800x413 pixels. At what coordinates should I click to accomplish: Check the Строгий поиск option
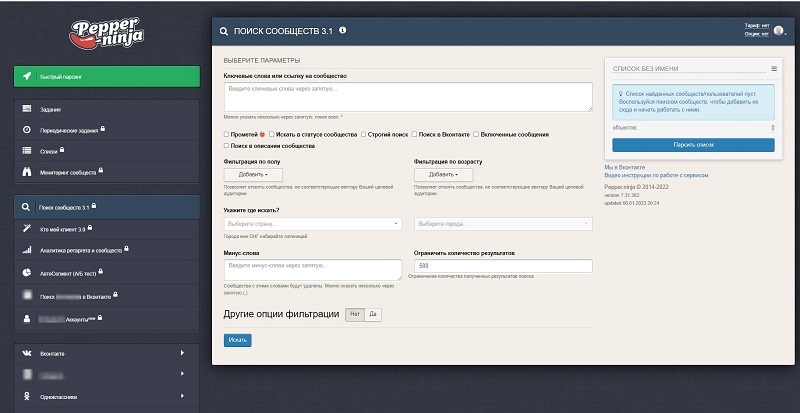click(363, 134)
